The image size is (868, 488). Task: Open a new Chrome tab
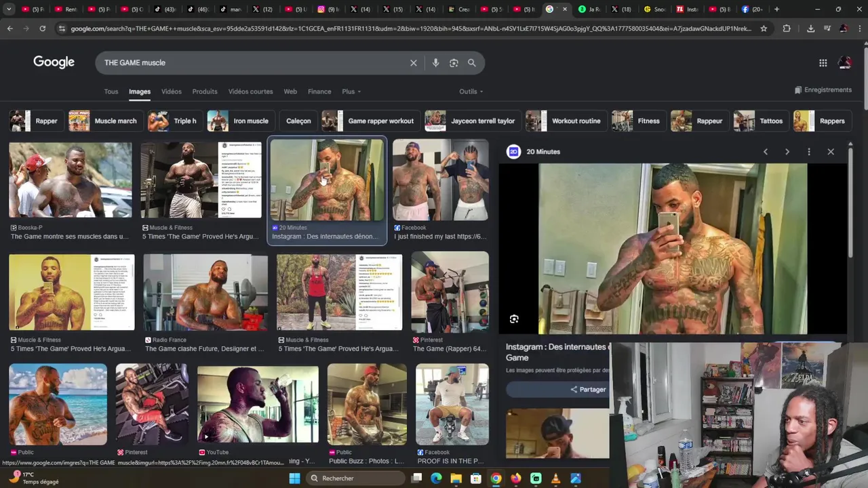776,9
